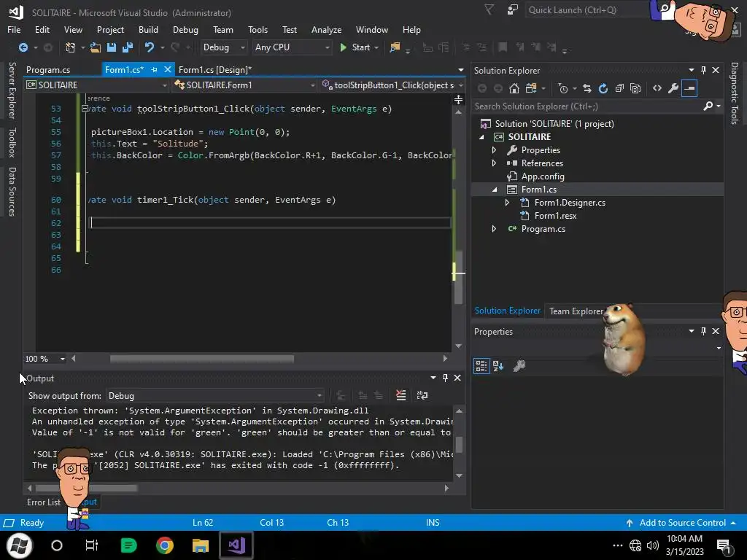Switch to the Program.cs editor tab
747x560 pixels.
pyautogui.click(x=48, y=69)
